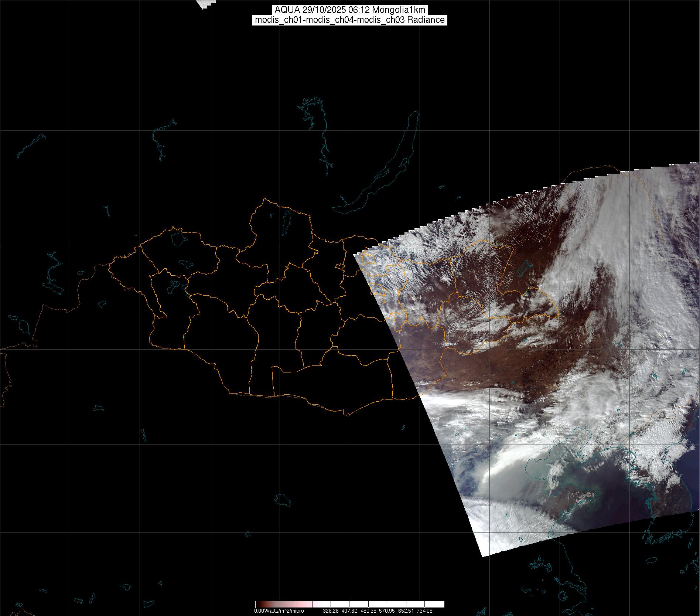
Task: Click the modis channel Radiance subtitle label
Action: click(350, 20)
